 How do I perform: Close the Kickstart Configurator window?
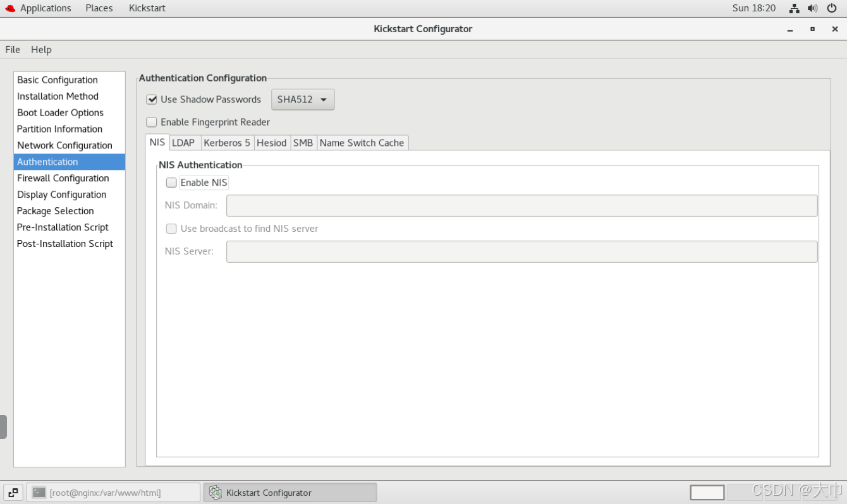pos(834,29)
